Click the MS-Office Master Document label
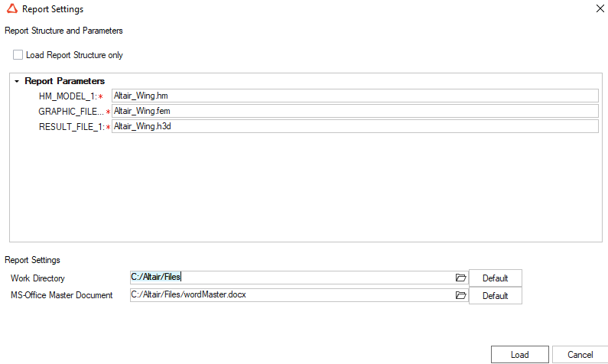608x364 pixels. pos(62,295)
